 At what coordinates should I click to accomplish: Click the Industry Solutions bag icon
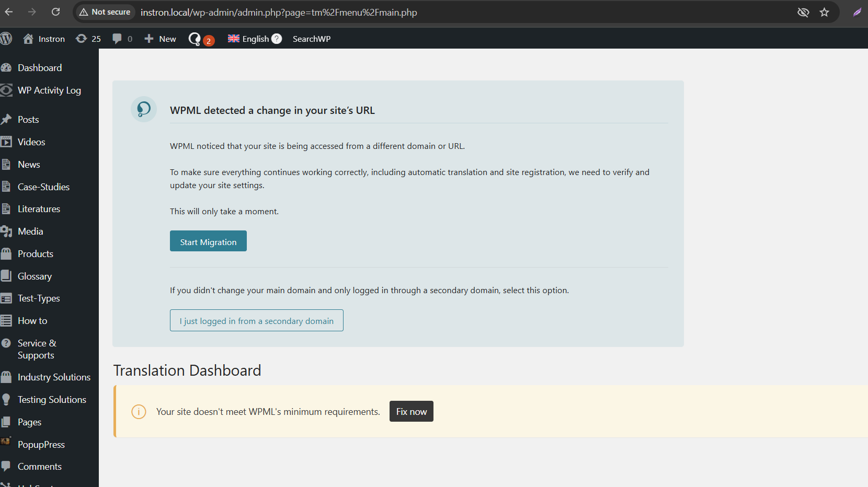pyautogui.click(x=6, y=377)
